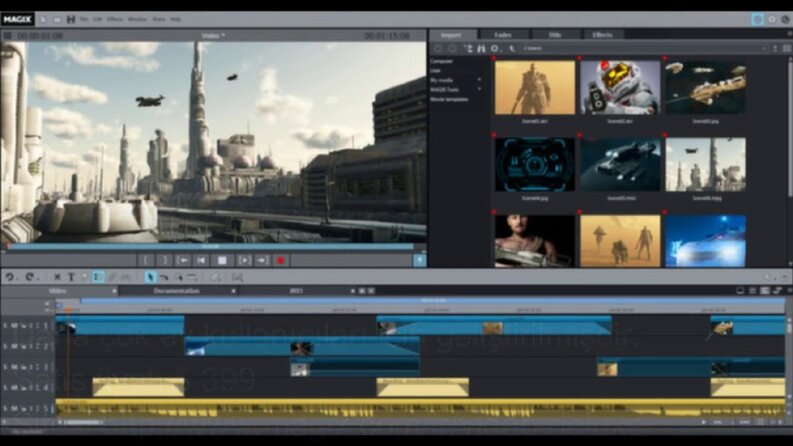Switch to the Fades tab
The image size is (793, 446).
[503, 35]
